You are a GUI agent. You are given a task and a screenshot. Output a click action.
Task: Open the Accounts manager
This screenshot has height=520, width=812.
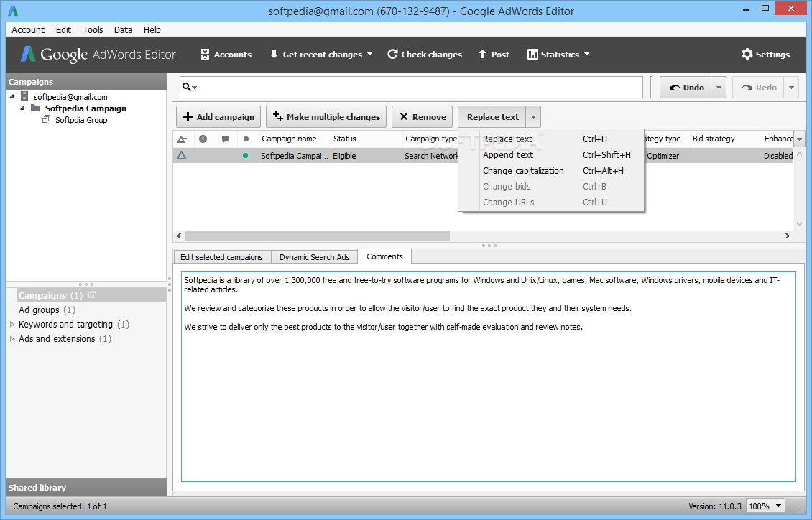pos(226,55)
